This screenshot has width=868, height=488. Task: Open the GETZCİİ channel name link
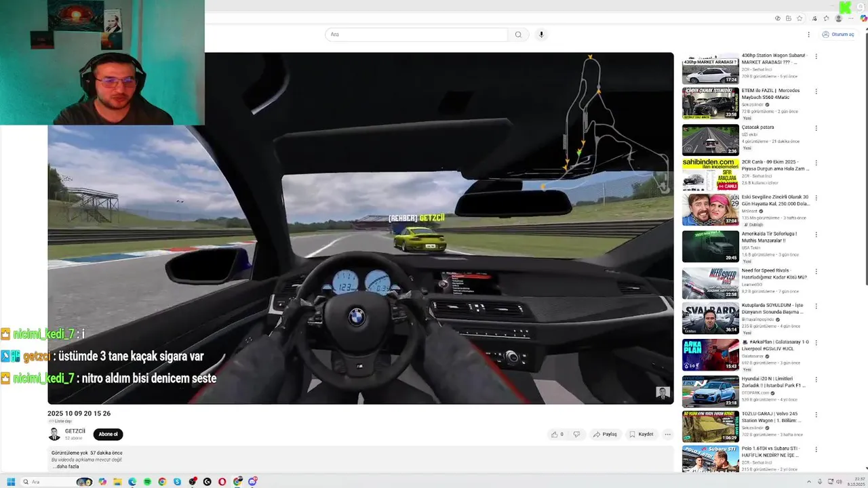click(x=75, y=431)
